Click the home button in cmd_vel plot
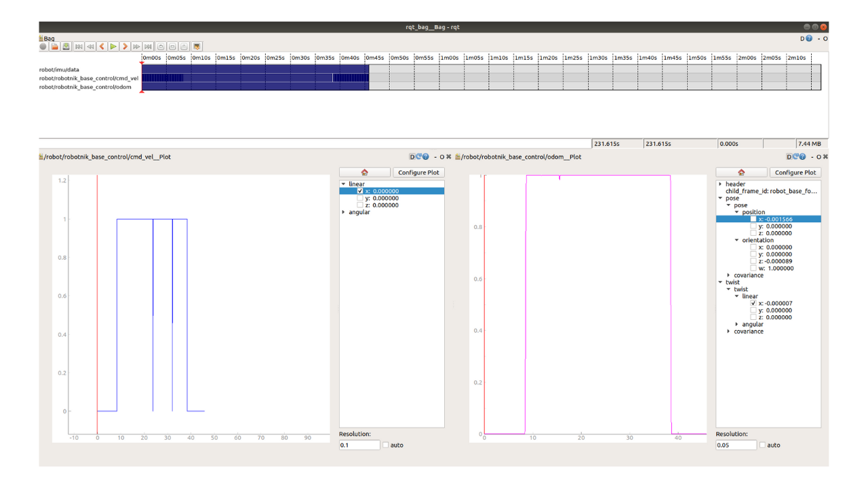868x488 pixels. click(365, 172)
